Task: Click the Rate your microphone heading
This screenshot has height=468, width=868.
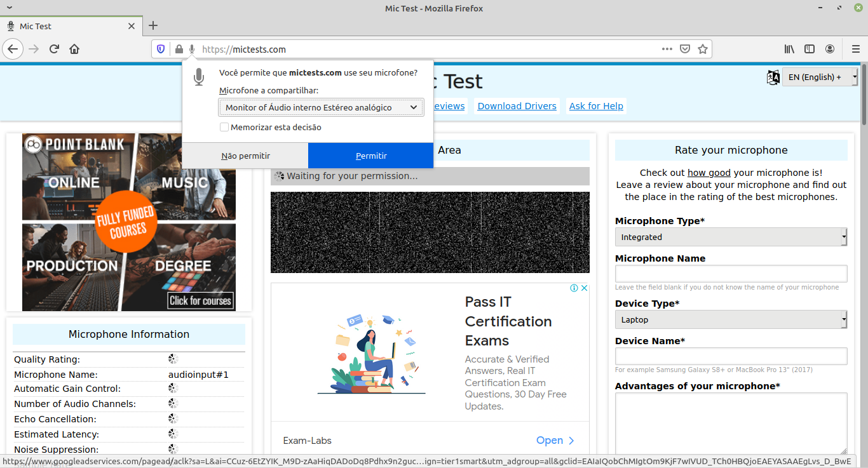Action: click(x=731, y=150)
